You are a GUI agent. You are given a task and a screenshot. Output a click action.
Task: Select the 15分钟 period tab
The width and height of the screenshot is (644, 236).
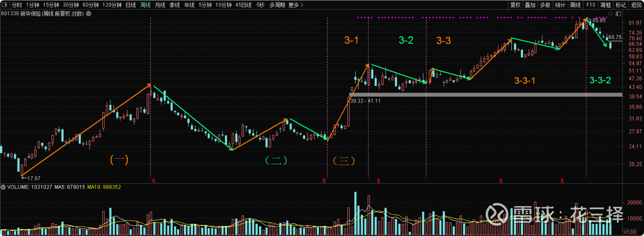pos(51,5)
